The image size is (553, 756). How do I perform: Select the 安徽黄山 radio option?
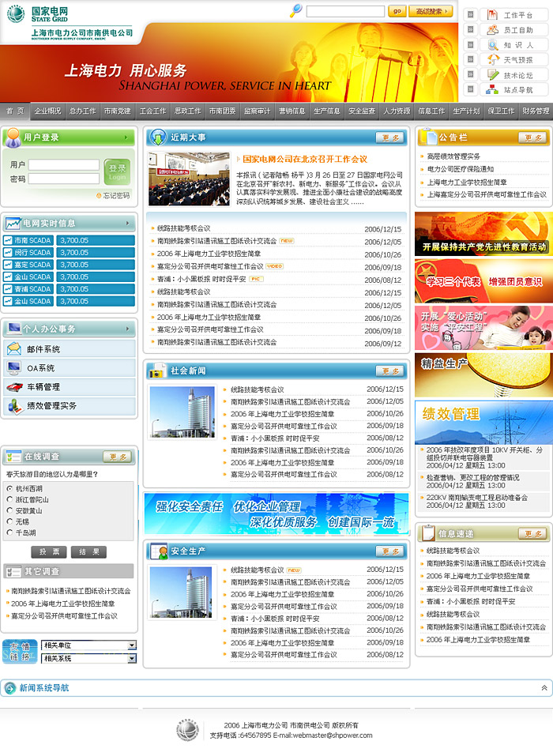[9, 510]
